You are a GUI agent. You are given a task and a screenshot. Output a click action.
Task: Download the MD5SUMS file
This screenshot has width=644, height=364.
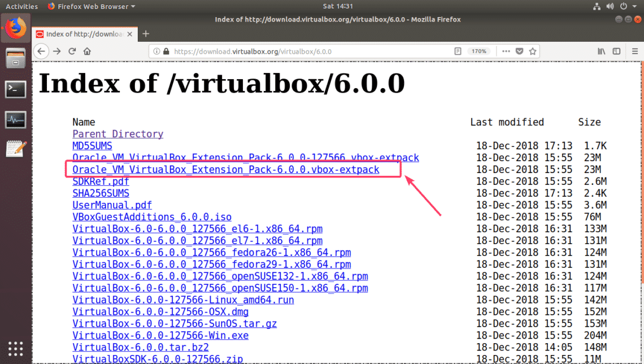tap(93, 146)
